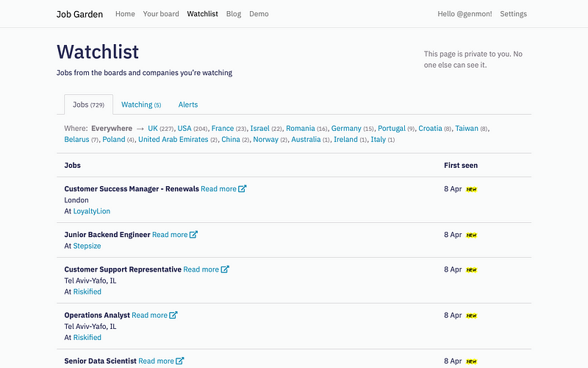
Task: Filter jobs by United Arab Emirates
Action: [173, 139]
